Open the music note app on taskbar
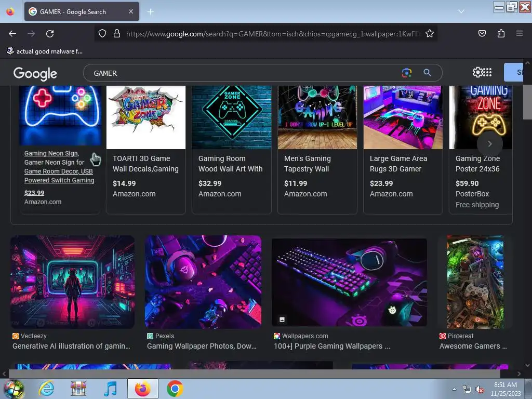This screenshot has width=532, height=399. (111, 389)
